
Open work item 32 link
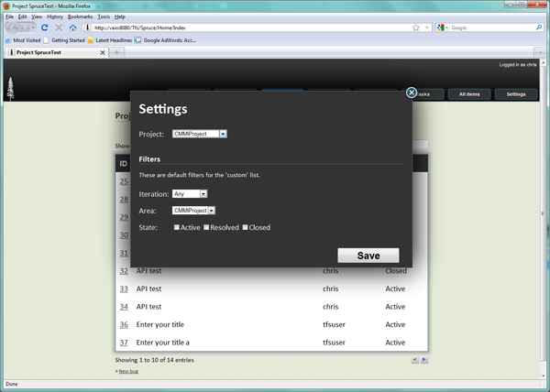point(124,271)
